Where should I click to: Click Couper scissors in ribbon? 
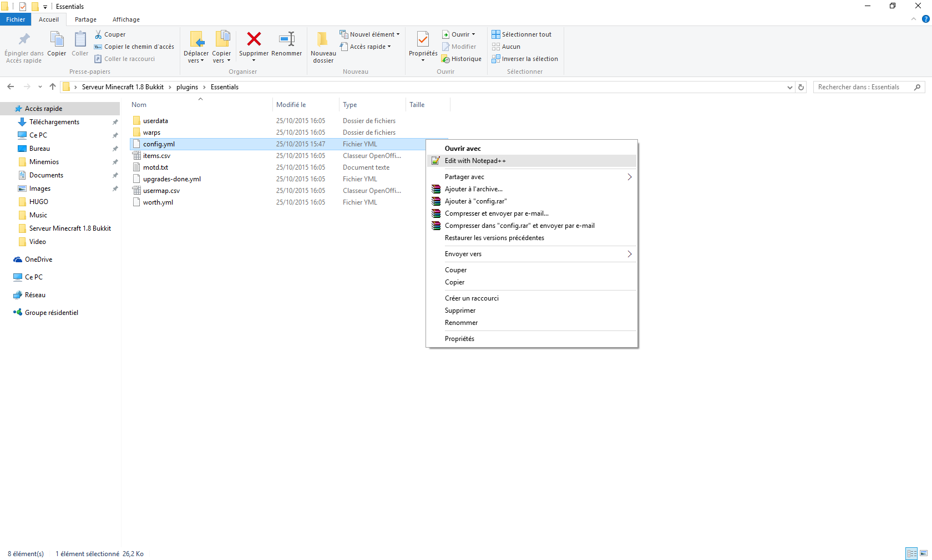110,34
